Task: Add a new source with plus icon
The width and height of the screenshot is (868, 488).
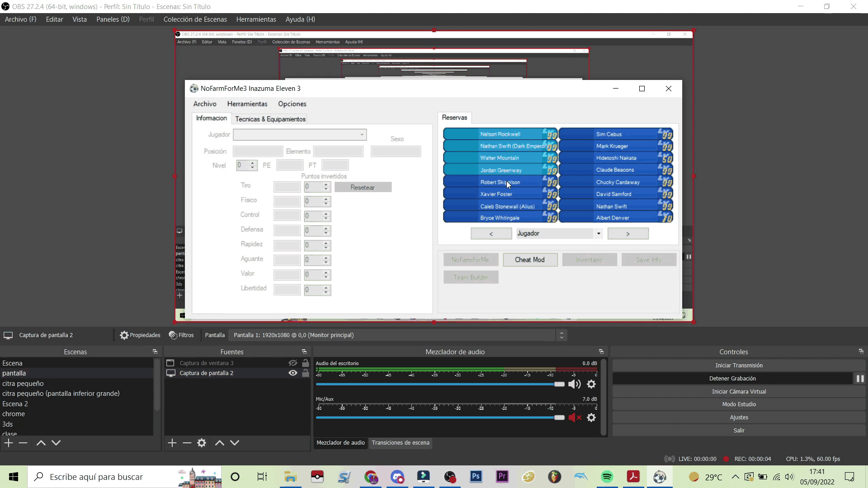Action: click(x=172, y=443)
